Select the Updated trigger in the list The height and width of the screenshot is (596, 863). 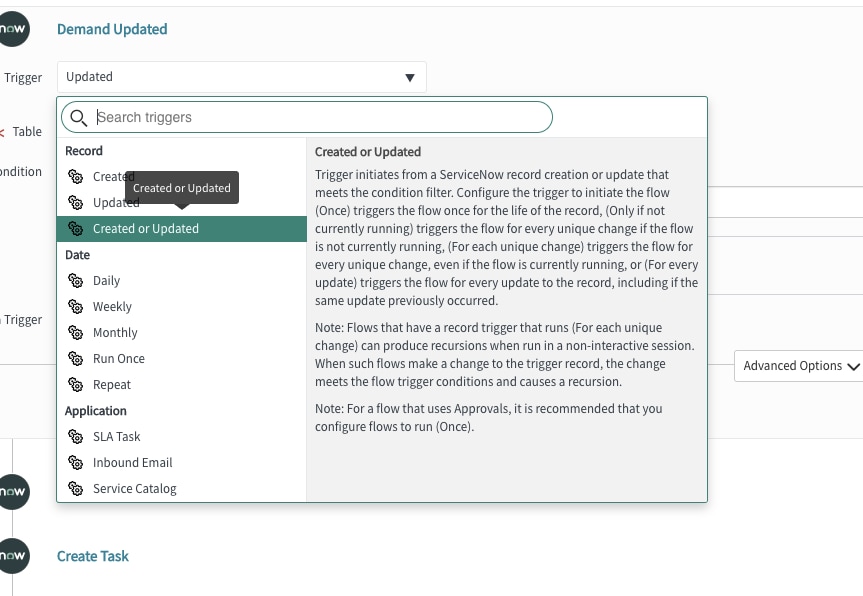tap(182, 203)
